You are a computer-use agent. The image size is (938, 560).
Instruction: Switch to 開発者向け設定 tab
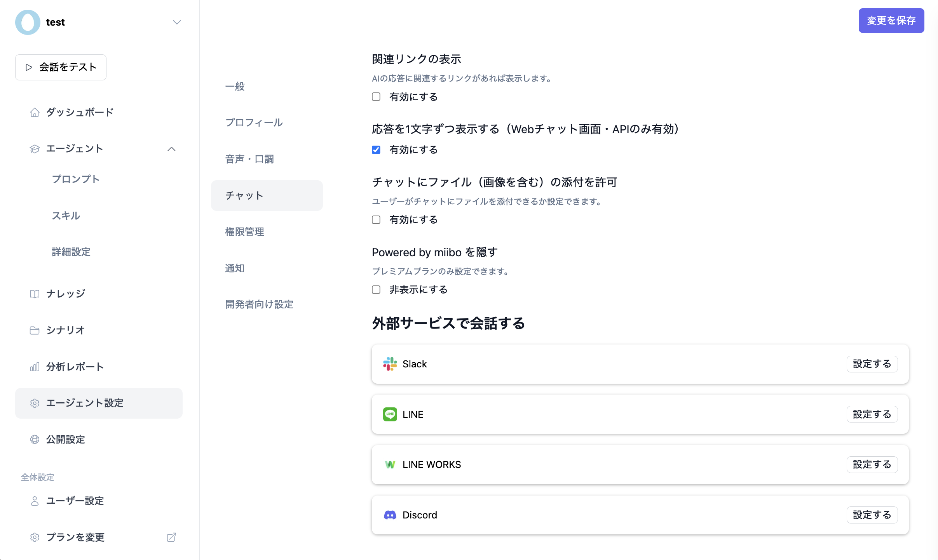[259, 304]
